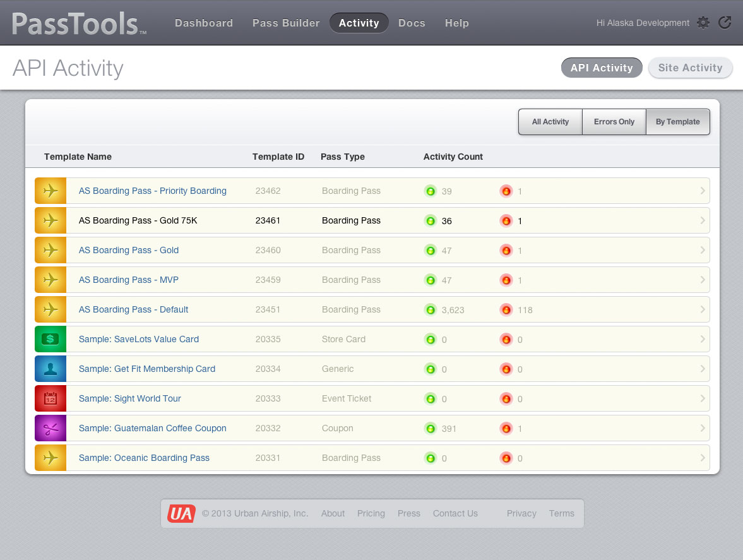This screenshot has width=743, height=560.
Task: Expand the Priority Boarding row chevron
Action: point(702,191)
